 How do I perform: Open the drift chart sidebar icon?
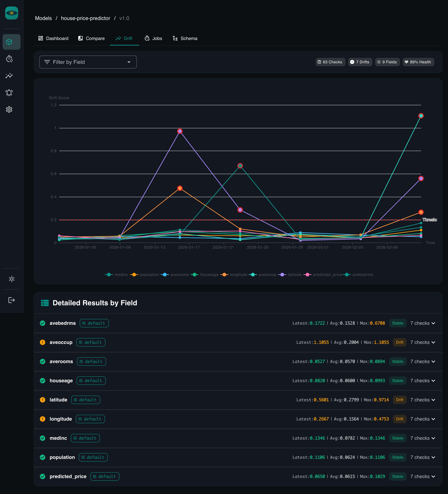click(x=9, y=76)
